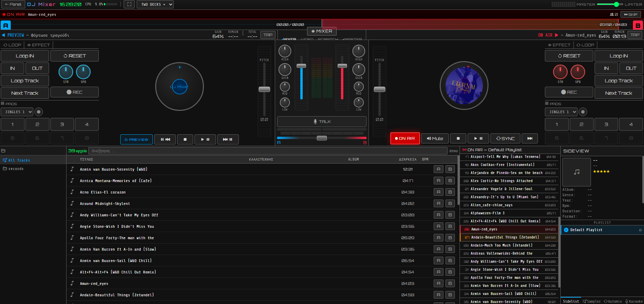Screen dimensions: 644x304
Task: Toggle the fullscreen icon next to CPU meter
Action: tap(129, 4)
